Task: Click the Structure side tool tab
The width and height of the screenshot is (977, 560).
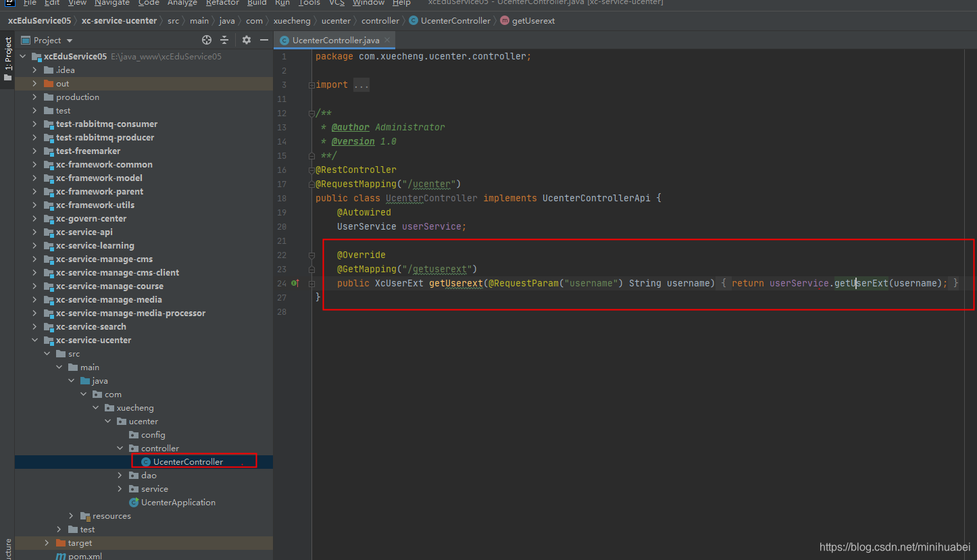Action: point(7,549)
